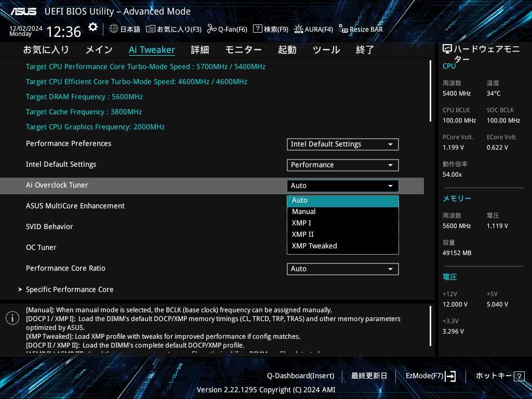Viewport: 532px width, 399px height.
Task: Select XMP Tweaked option
Action: tap(343, 246)
